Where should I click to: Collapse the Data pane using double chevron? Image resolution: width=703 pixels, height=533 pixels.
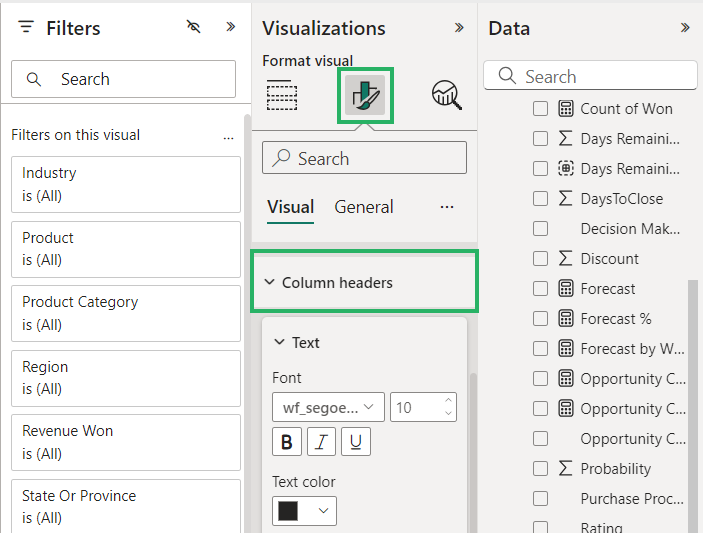685,28
